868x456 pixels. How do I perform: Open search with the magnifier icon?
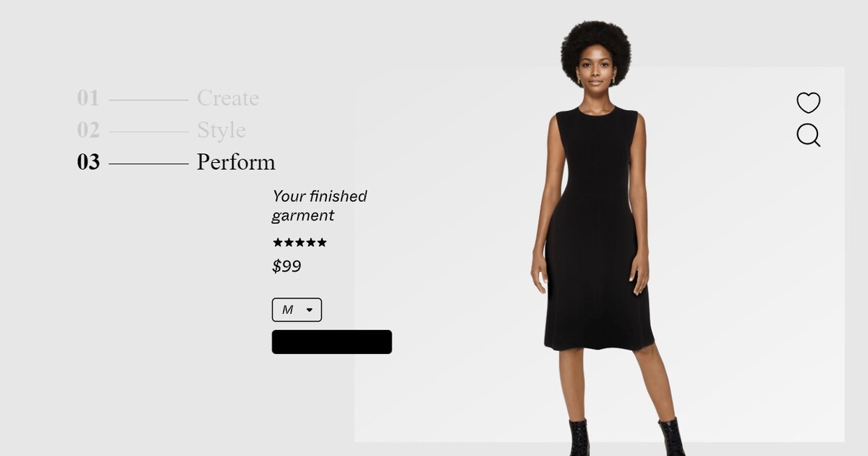pyautogui.click(x=808, y=135)
